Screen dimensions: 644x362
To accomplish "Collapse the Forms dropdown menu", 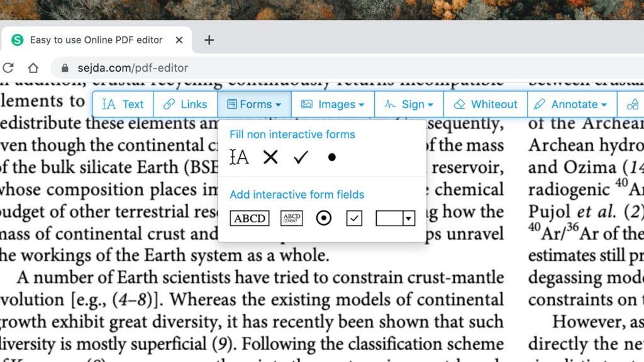I will (x=254, y=104).
